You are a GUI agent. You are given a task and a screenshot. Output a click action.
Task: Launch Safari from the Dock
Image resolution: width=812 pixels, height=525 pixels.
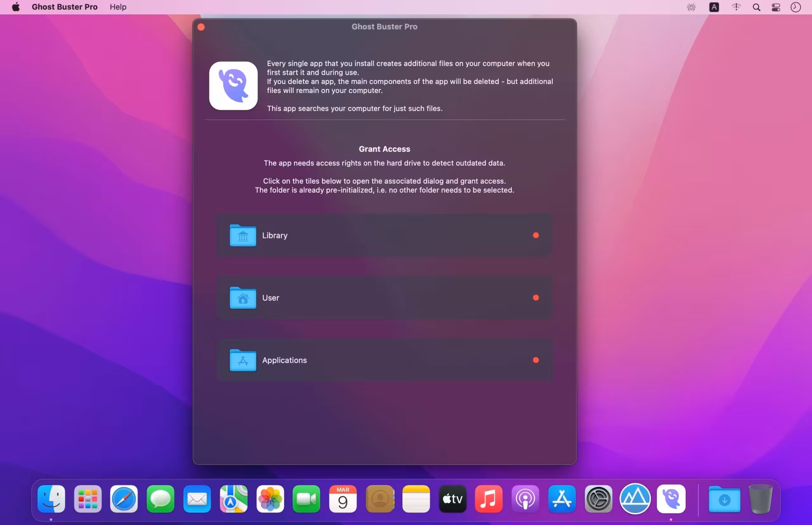point(124,499)
